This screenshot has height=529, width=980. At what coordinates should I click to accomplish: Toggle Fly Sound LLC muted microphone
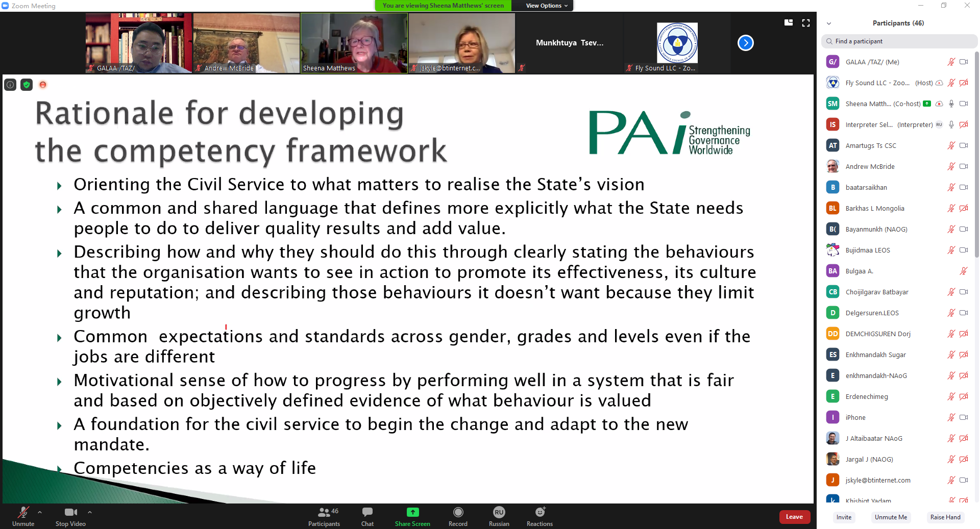[x=951, y=83]
